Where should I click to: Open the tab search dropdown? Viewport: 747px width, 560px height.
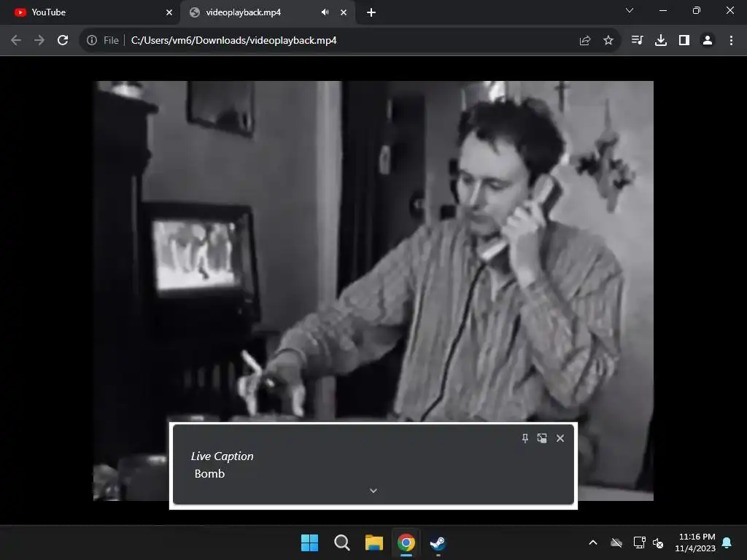(x=630, y=10)
